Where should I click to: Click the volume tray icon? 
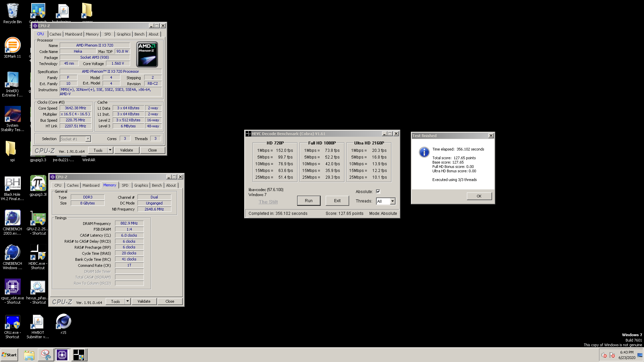(x=604, y=355)
